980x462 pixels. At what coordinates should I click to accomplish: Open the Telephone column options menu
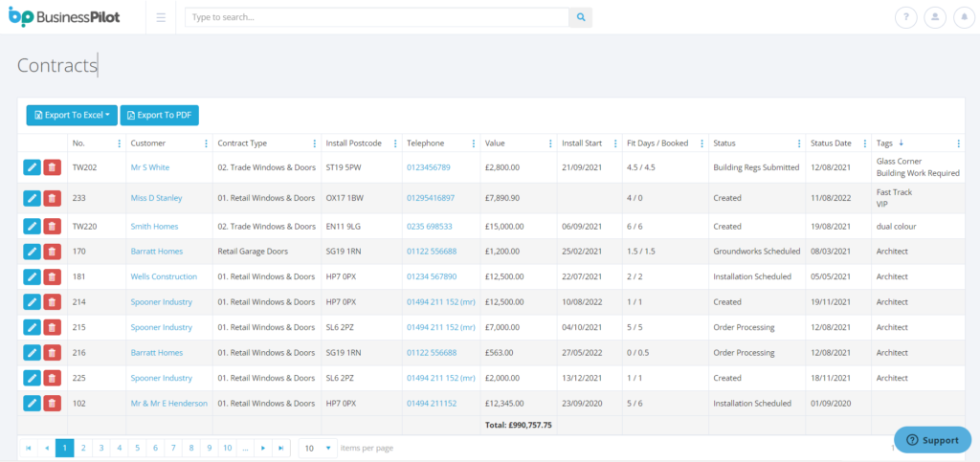(x=474, y=143)
